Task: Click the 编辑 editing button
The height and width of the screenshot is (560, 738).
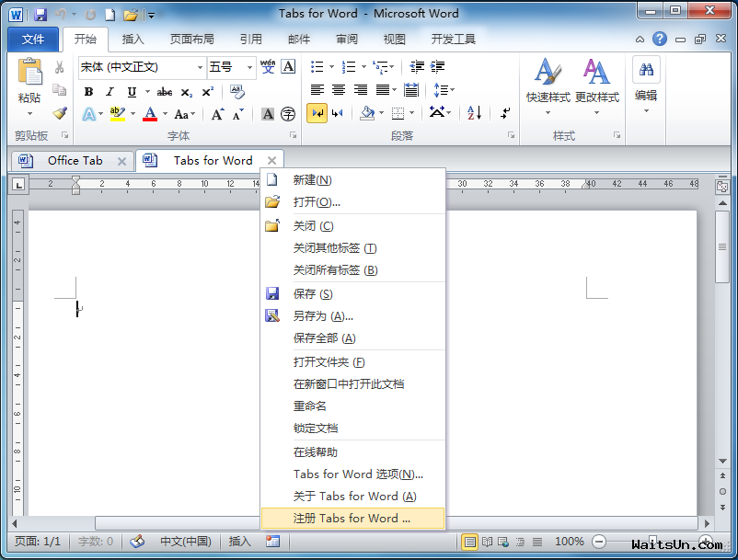Action: click(646, 83)
